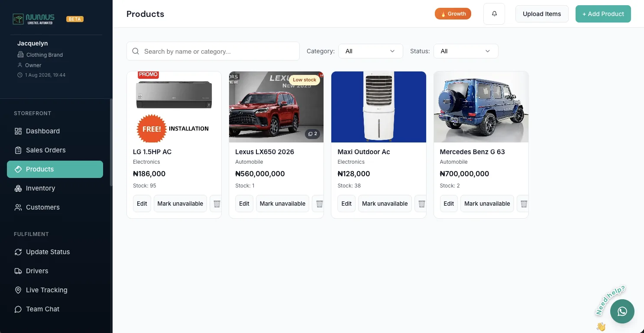Click the Low stock badge on Lexus
Screen dimensions: 644x333
[304, 80]
